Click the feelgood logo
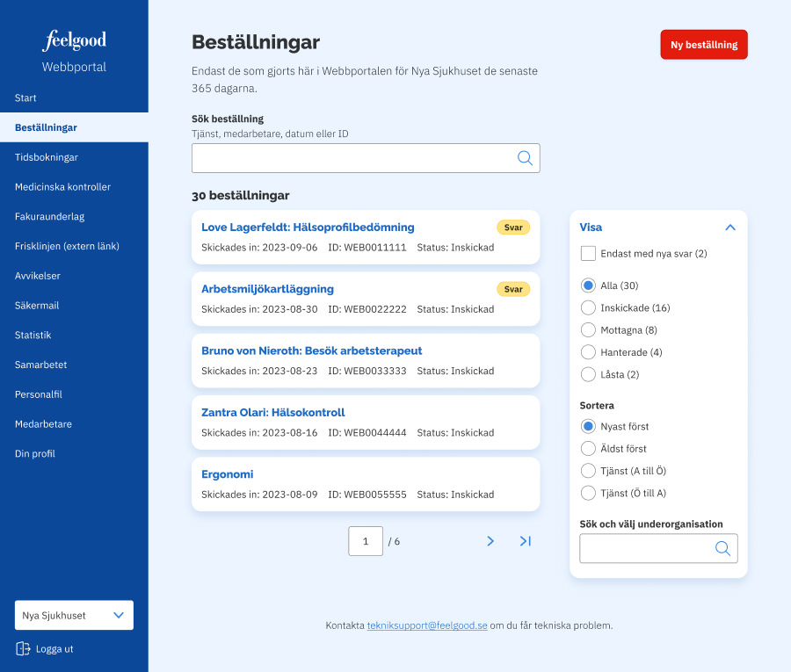Screen dimensions: 791x672 click(x=74, y=40)
